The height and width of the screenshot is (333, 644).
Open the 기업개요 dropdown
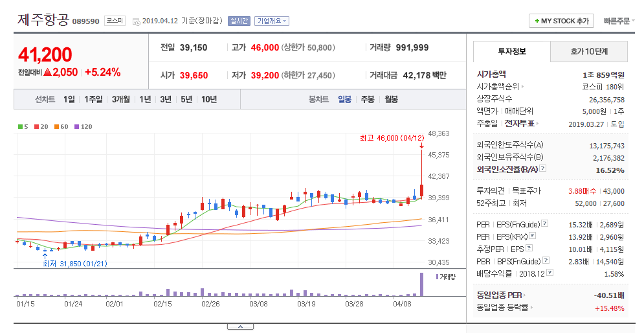(271, 21)
